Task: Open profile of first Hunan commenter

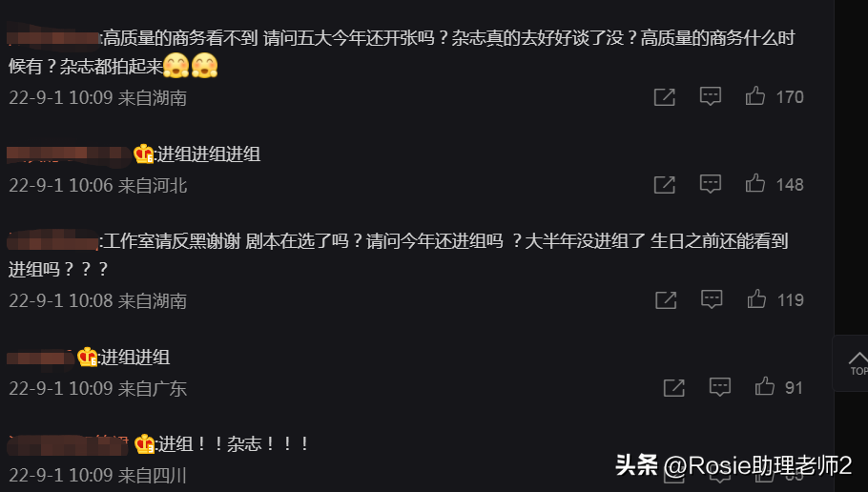Action: (x=53, y=38)
